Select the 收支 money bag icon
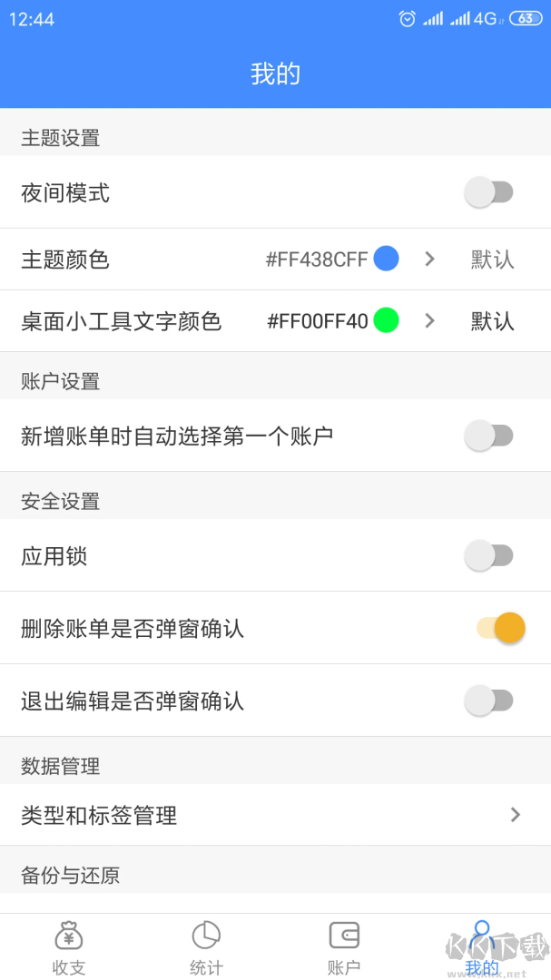This screenshot has height=980, width=551. 68,936
